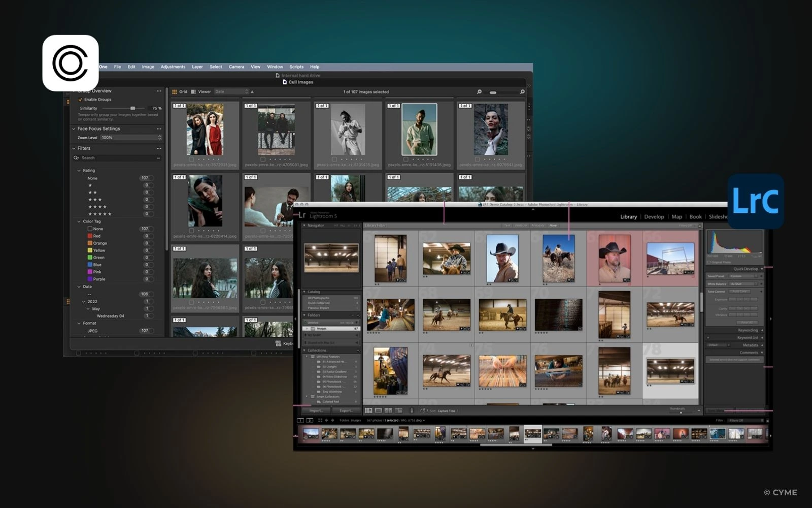The height and width of the screenshot is (508, 812).
Task: Adjust the Similarity slider in Group Overview
Action: point(133,108)
